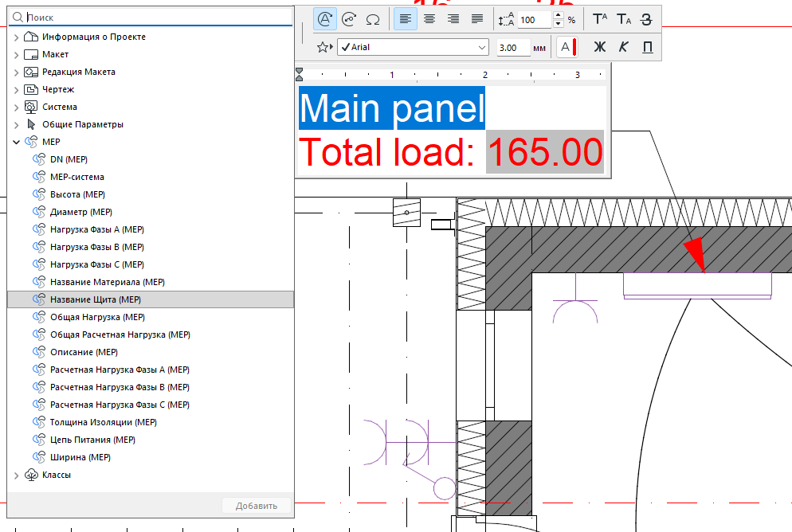Image resolution: width=792 pixels, height=532 pixels.
Task: Toggle superscript formatting
Action: click(x=599, y=19)
